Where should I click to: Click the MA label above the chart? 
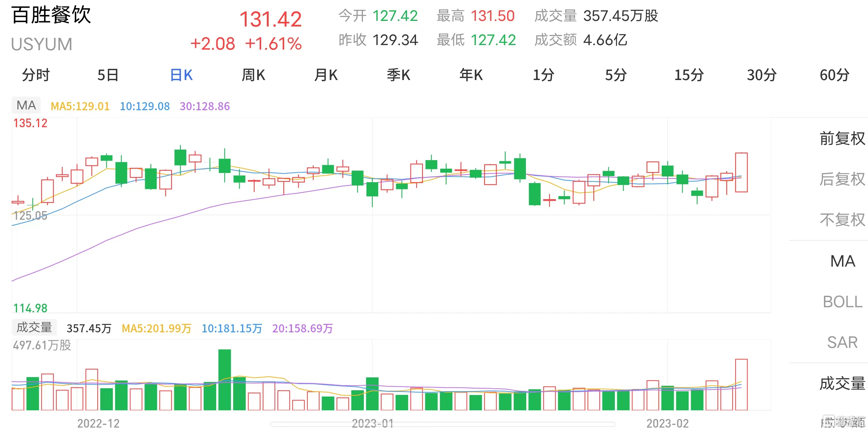(26, 105)
